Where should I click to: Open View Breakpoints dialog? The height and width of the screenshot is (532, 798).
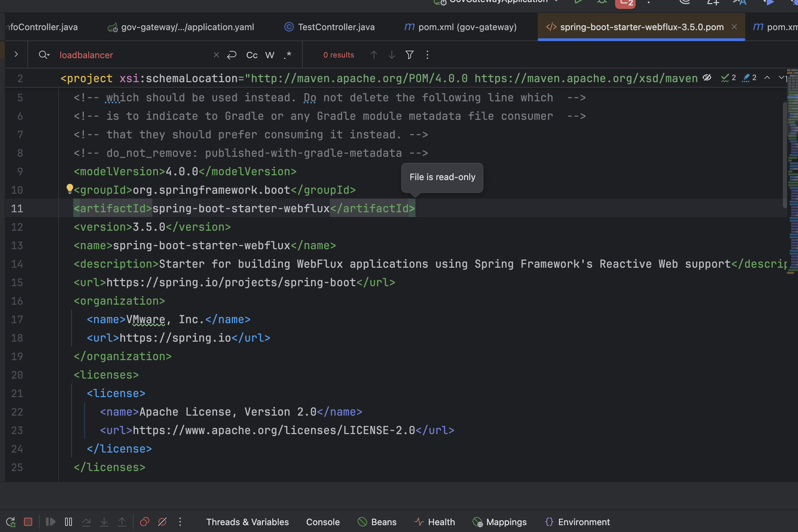145,522
